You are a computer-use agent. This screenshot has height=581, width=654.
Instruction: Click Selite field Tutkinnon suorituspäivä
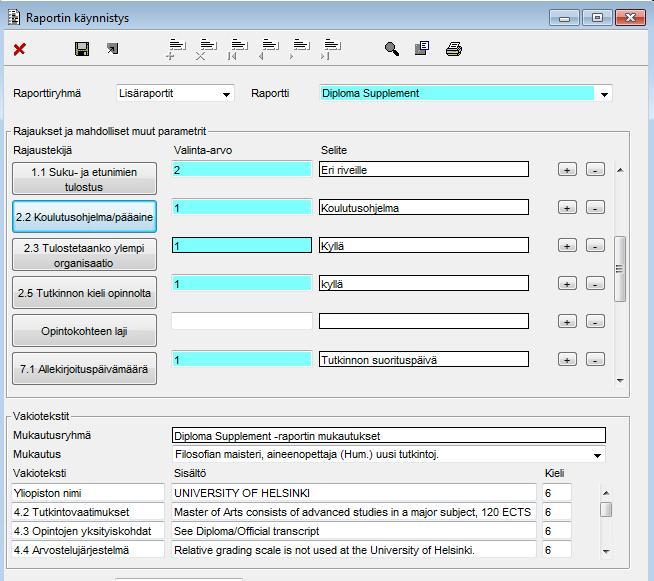(x=424, y=360)
